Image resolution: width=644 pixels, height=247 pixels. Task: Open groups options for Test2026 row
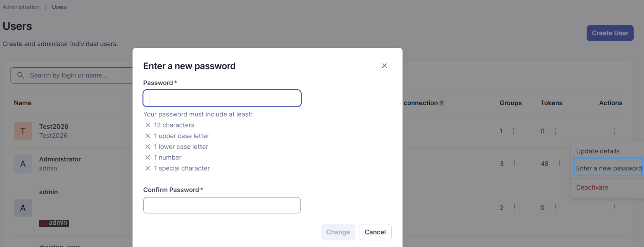[513, 131]
